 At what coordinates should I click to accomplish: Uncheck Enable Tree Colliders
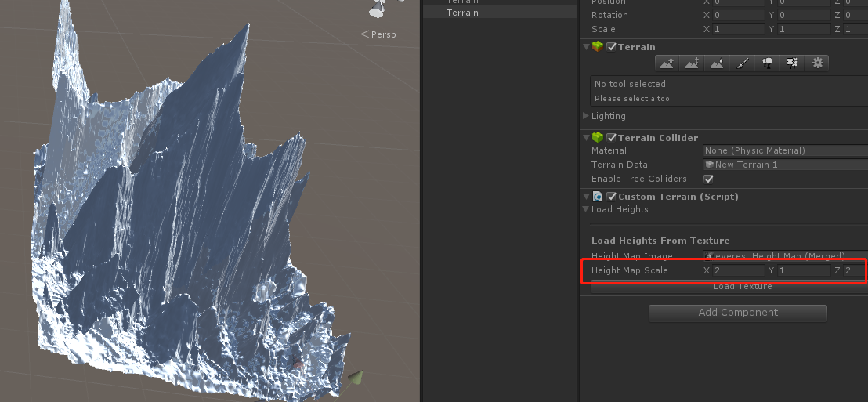click(708, 179)
